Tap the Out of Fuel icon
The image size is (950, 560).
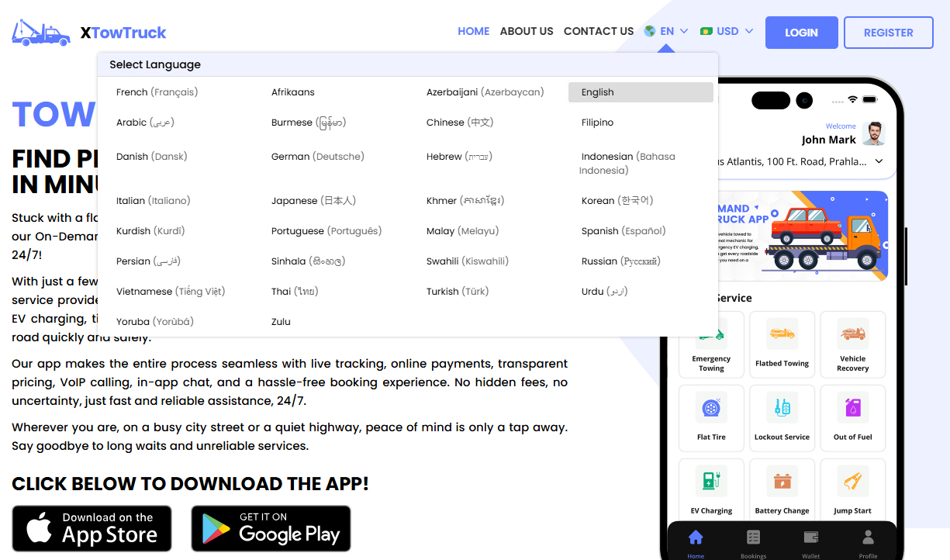click(x=852, y=408)
